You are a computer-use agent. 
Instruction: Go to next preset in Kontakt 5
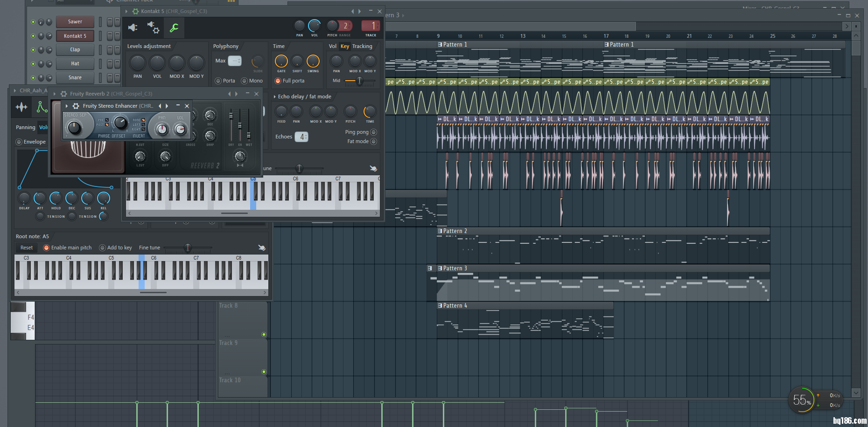359,11
